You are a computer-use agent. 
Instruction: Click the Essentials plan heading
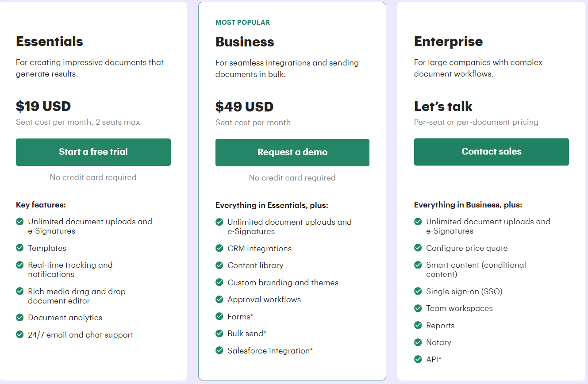pyautogui.click(x=50, y=42)
